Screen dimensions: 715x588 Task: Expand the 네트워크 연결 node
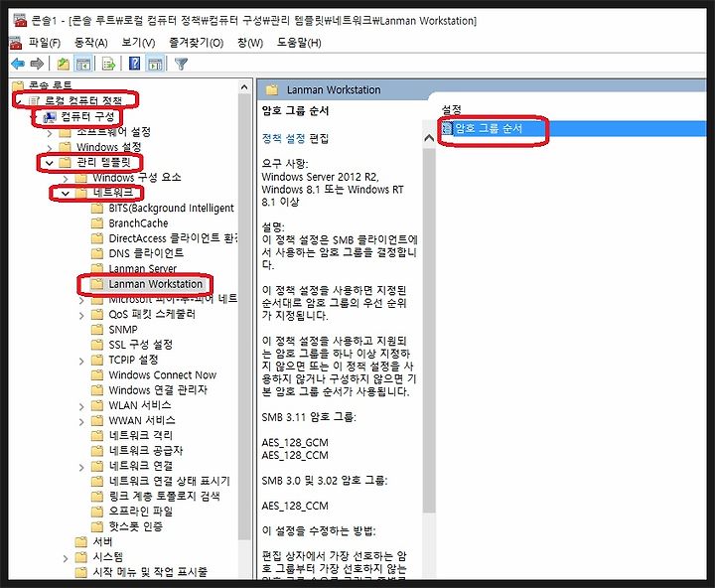coord(81,467)
